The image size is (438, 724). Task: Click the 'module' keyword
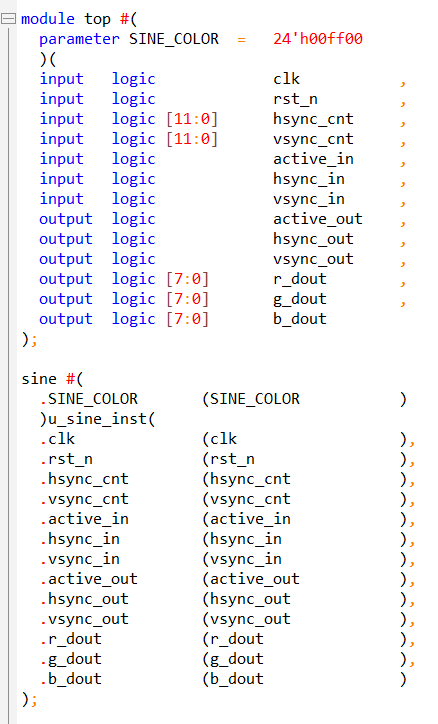[x=48, y=19]
